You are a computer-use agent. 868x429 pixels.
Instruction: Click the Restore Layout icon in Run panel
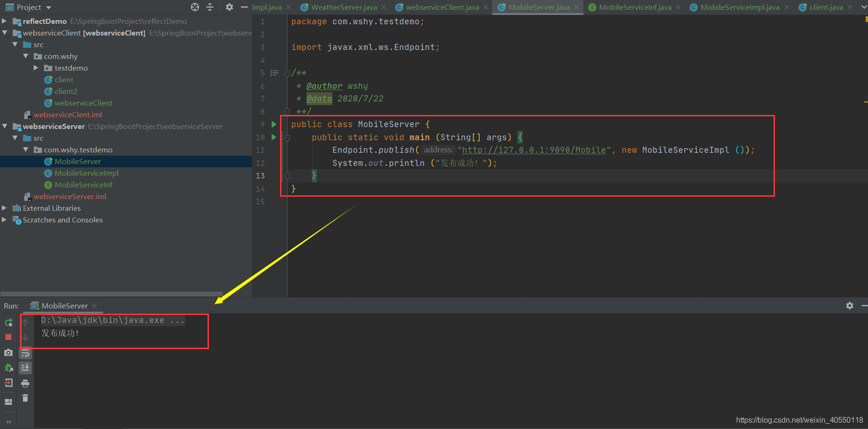tap(8, 401)
